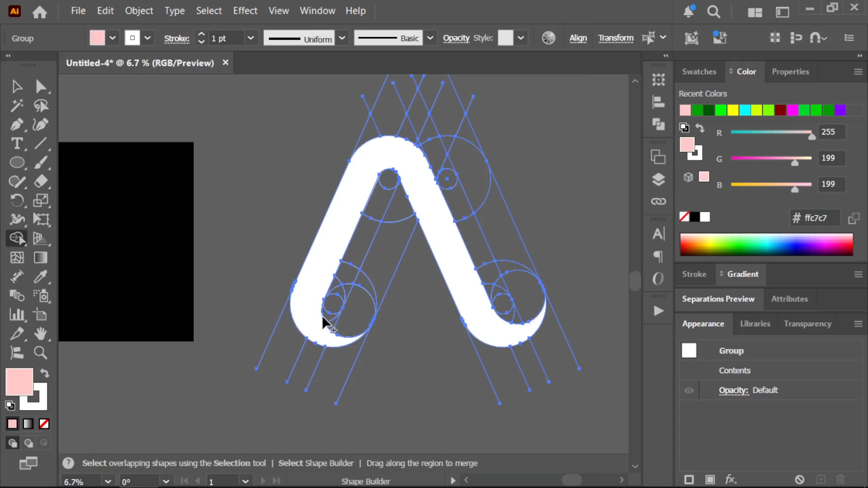Change screen mode at toolbar bottom

coord(28,463)
